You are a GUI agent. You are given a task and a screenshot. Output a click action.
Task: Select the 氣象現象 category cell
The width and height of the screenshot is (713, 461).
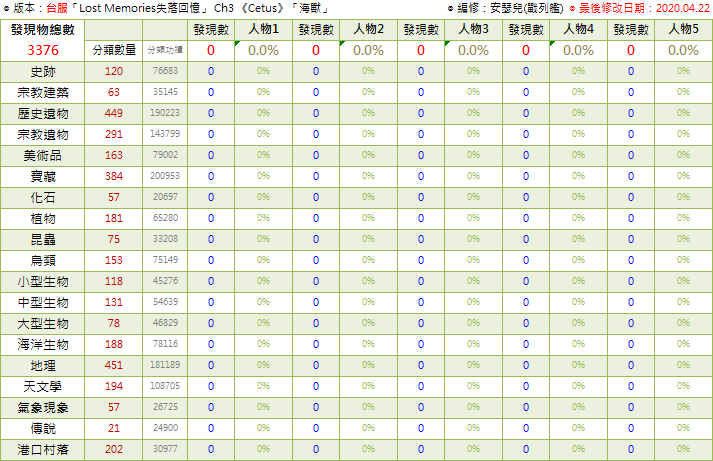[43, 407]
